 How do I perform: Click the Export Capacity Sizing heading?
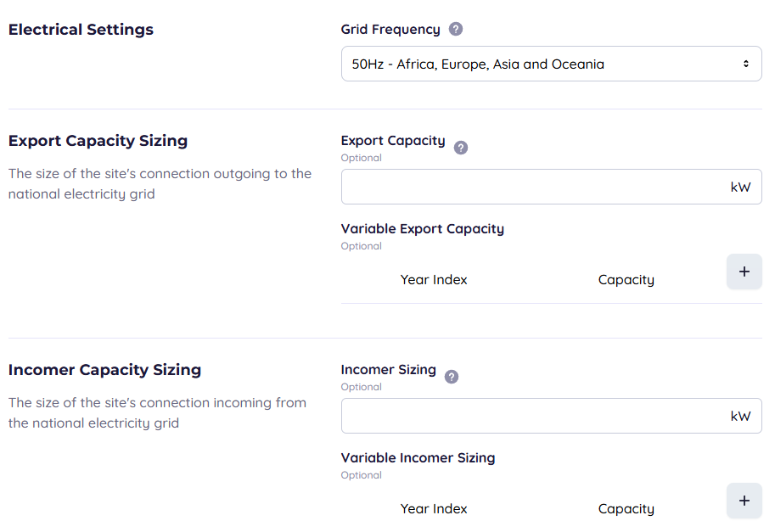98,141
